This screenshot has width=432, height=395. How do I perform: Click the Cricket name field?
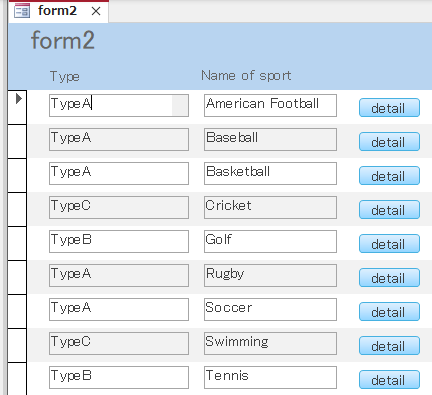(x=270, y=207)
